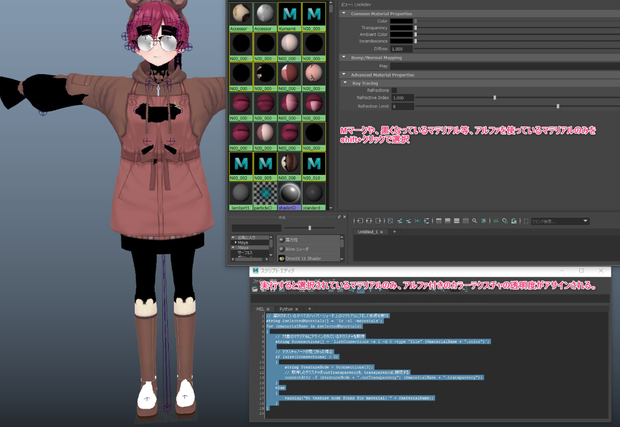Viewport: 620px width, 427px height.
Task: Close the Create panel with its X icon
Action: click(344, 217)
